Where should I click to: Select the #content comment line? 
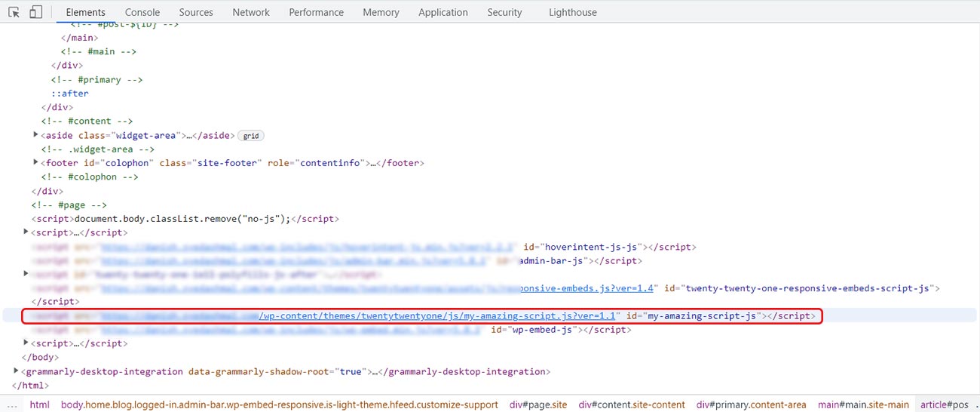(x=87, y=121)
